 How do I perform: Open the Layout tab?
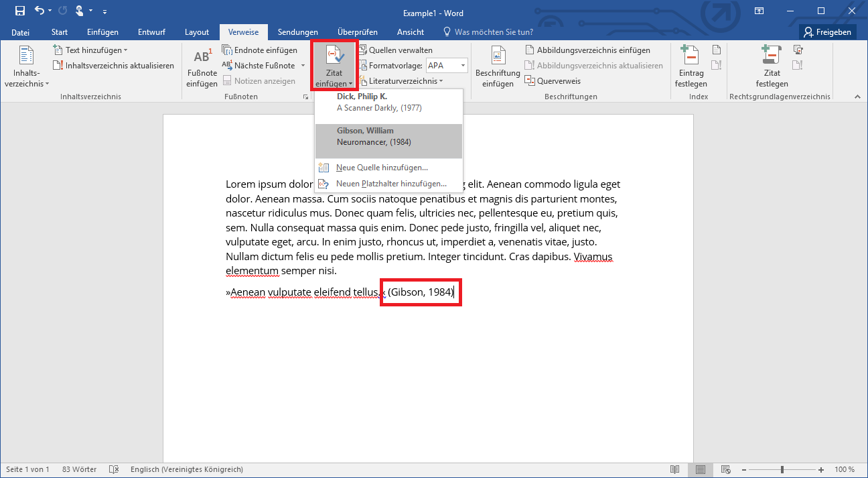coord(197,32)
